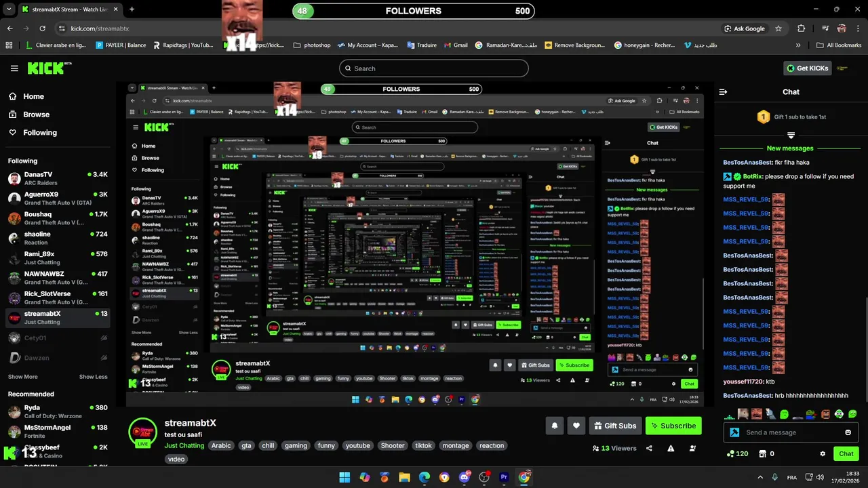Open recommended channel MsStormAngel
Image resolution: width=868 pixels, height=488 pixels.
(57, 431)
